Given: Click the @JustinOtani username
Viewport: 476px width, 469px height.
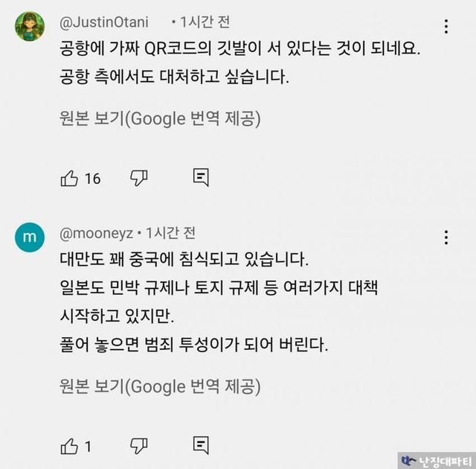Looking at the screenshot, I should pyautogui.click(x=104, y=22).
